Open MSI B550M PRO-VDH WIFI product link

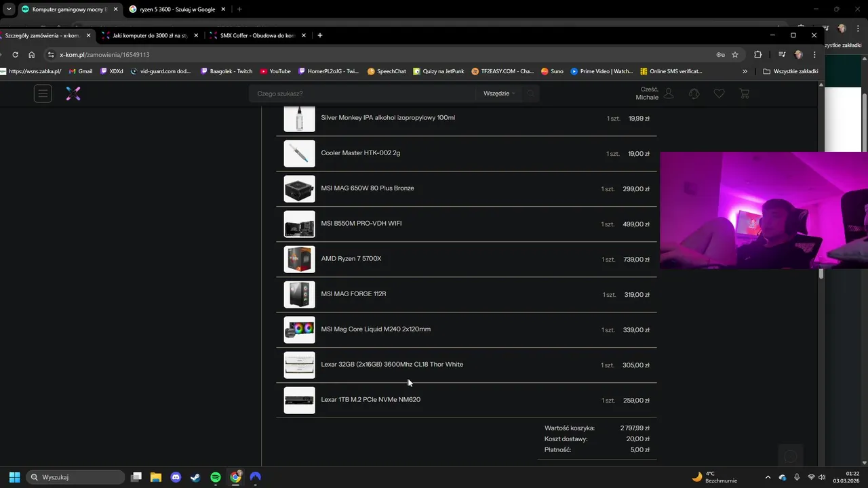coord(361,224)
